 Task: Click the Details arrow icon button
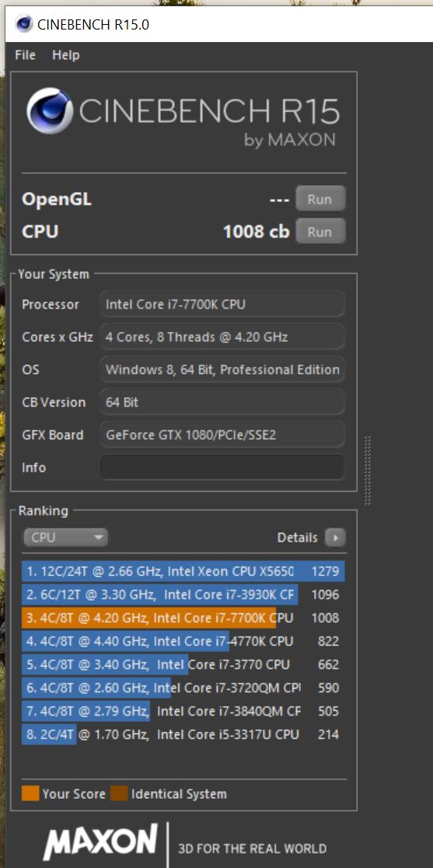[x=335, y=537]
